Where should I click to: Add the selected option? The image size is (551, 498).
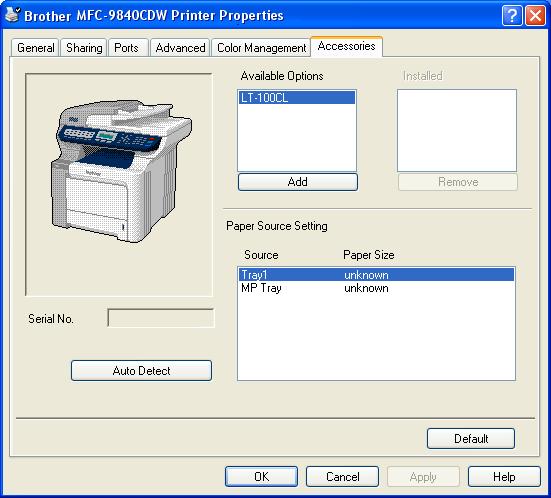[298, 182]
